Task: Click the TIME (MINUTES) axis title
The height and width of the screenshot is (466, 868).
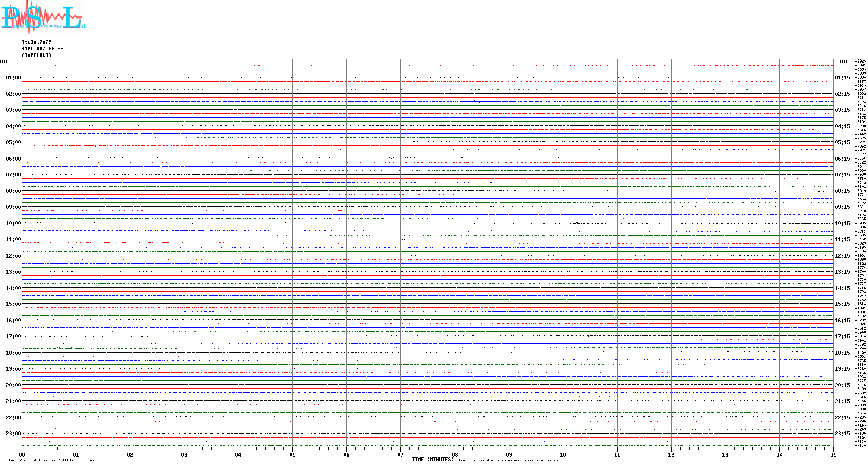Action: tap(433, 460)
